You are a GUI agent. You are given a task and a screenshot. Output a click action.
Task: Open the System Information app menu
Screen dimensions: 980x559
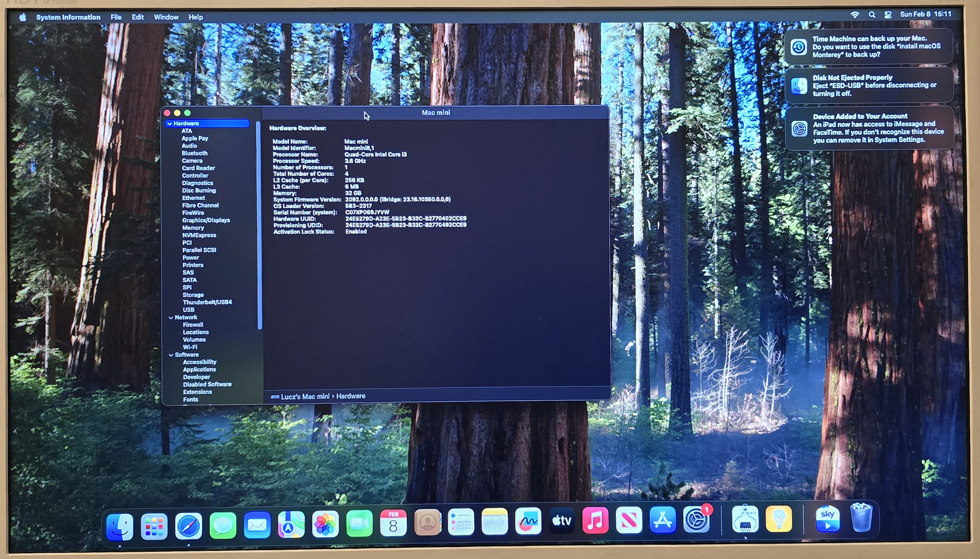(68, 17)
